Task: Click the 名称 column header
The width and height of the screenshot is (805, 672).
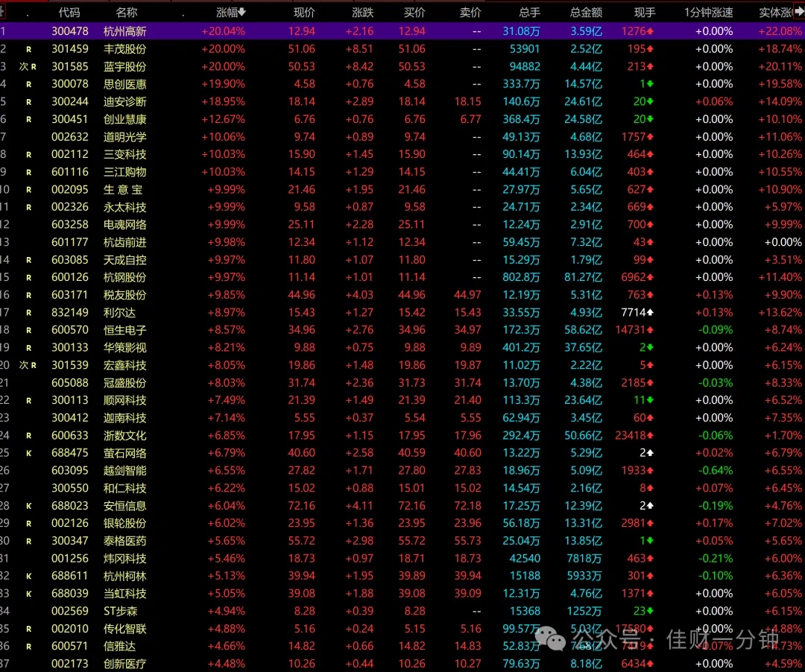Action: [x=126, y=13]
